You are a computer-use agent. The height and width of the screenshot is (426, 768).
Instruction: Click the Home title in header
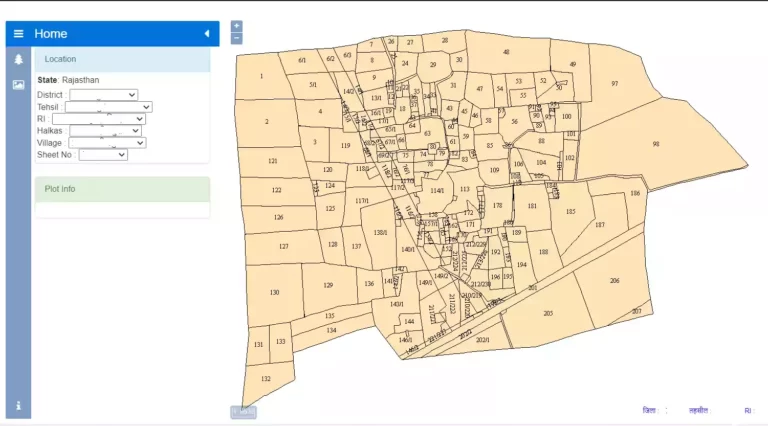click(51, 34)
